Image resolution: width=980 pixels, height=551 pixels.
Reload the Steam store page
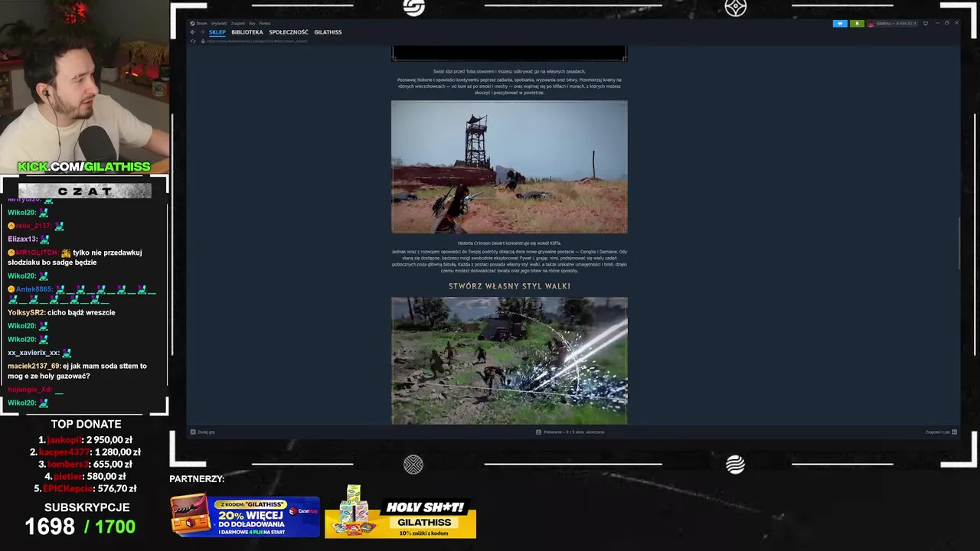193,41
